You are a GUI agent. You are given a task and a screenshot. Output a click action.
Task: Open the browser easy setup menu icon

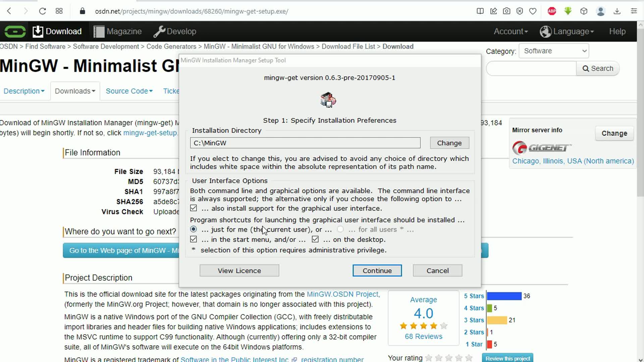tap(634, 11)
